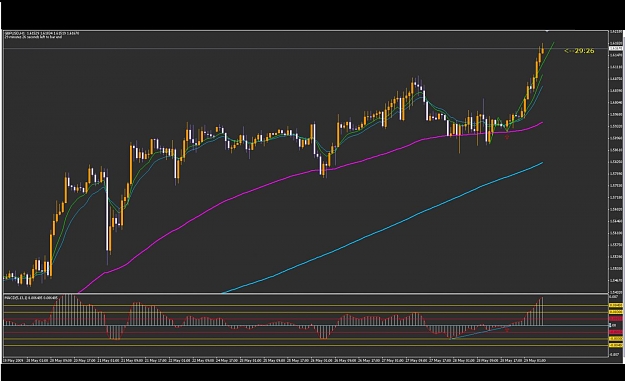Click the current price label on price axis

tap(616, 49)
